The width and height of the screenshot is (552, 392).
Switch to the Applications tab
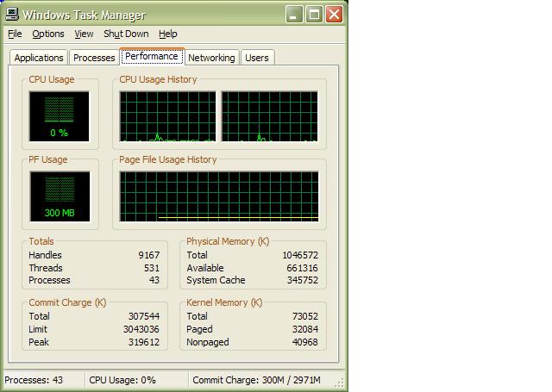point(39,58)
